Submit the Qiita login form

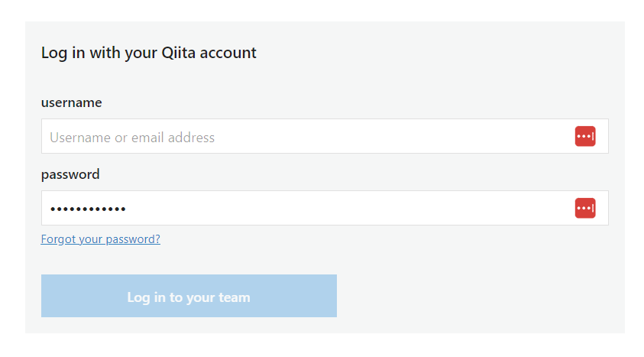click(x=189, y=296)
